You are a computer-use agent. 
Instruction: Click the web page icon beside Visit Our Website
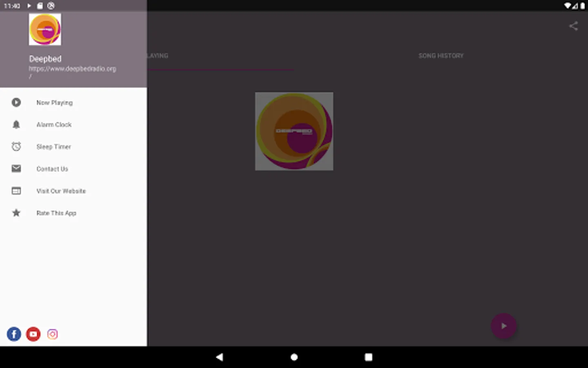16,191
